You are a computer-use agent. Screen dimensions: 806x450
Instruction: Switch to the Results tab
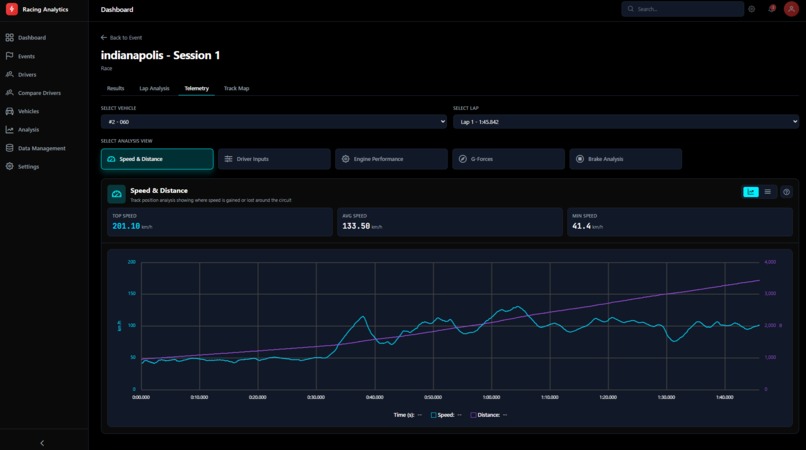(x=115, y=88)
